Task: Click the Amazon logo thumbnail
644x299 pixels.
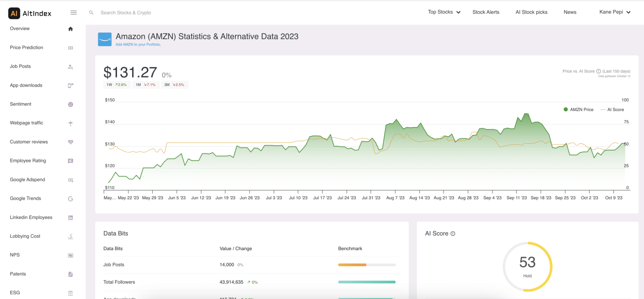Action: 105,39
